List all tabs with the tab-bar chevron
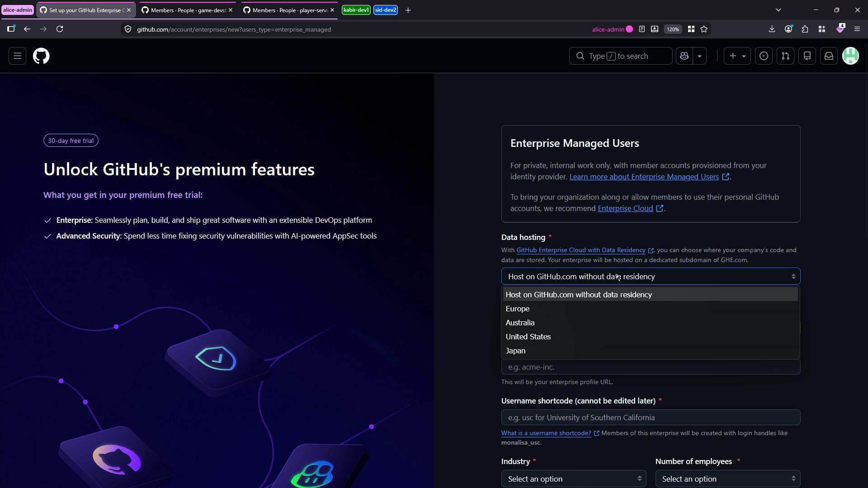The width and height of the screenshot is (868, 488). click(778, 10)
